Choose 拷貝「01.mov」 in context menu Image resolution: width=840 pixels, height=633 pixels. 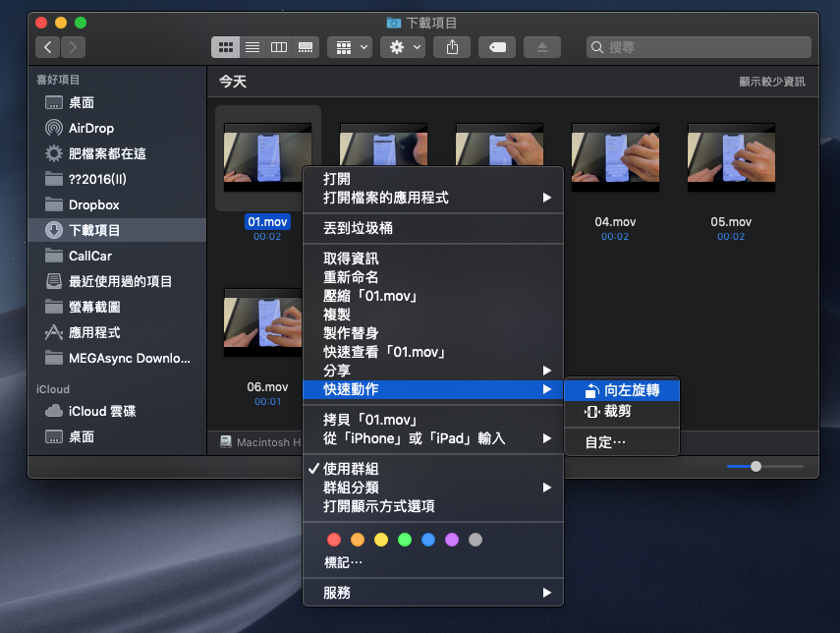click(x=433, y=420)
